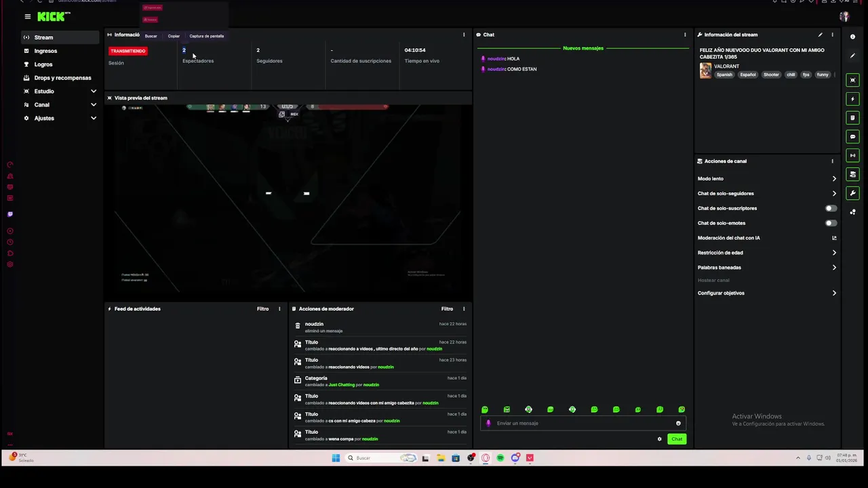This screenshot has height=488, width=868.
Task: Open Filtro in Acciones de moderador
Action: click(x=447, y=309)
